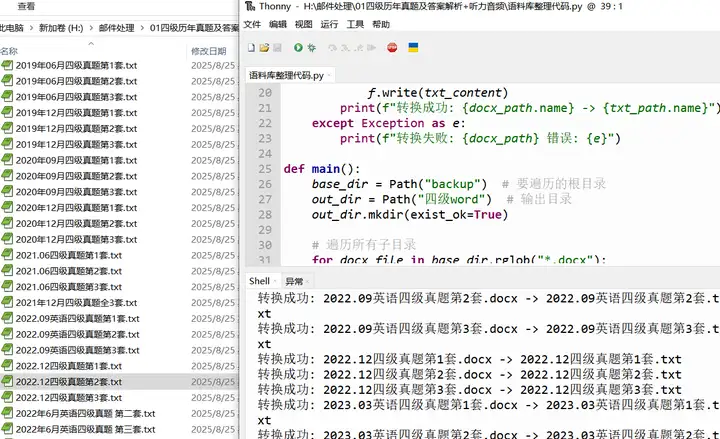Start debugging with the bug icon

coord(312,48)
